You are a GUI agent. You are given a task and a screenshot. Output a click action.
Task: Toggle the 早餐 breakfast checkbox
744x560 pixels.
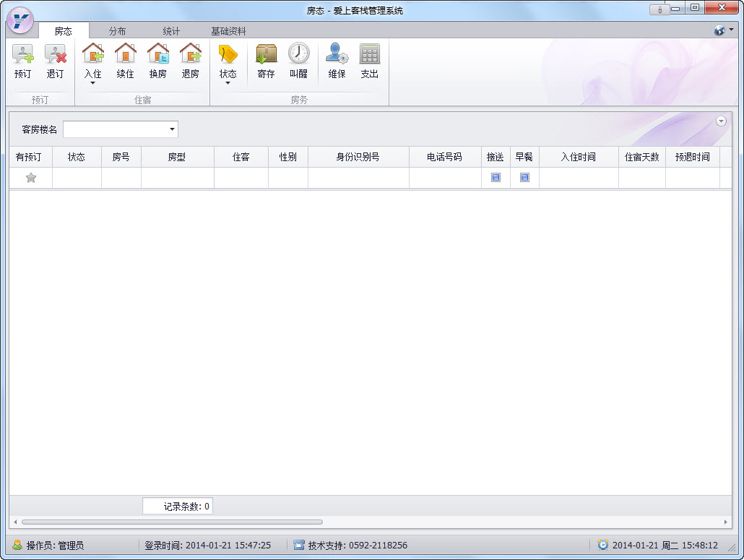[524, 176]
